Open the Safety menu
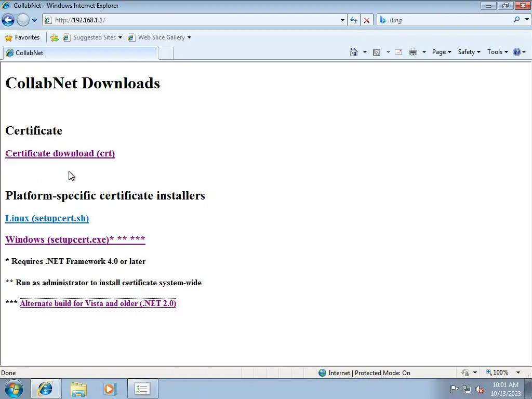 pyautogui.click(x=469, y=52)
